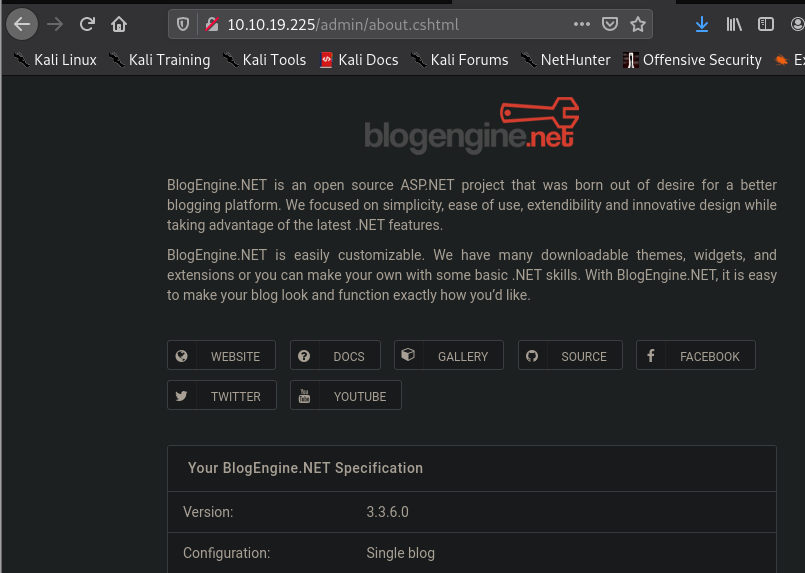
Task: Go back with the browser back arrow
Action: 22,24
